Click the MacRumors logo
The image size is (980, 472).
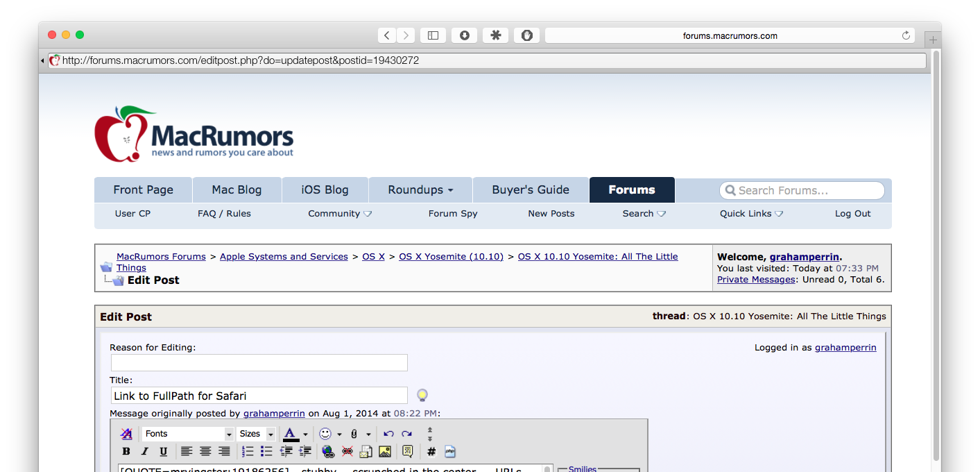click(x=194, y=134)
